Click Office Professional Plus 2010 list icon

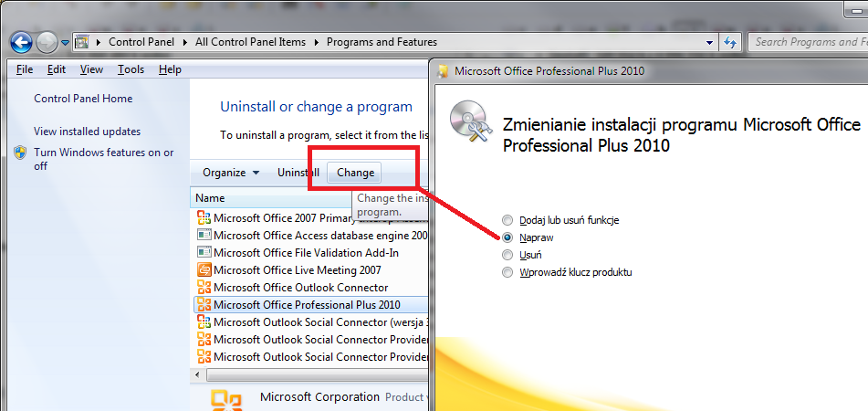[204, 305]
